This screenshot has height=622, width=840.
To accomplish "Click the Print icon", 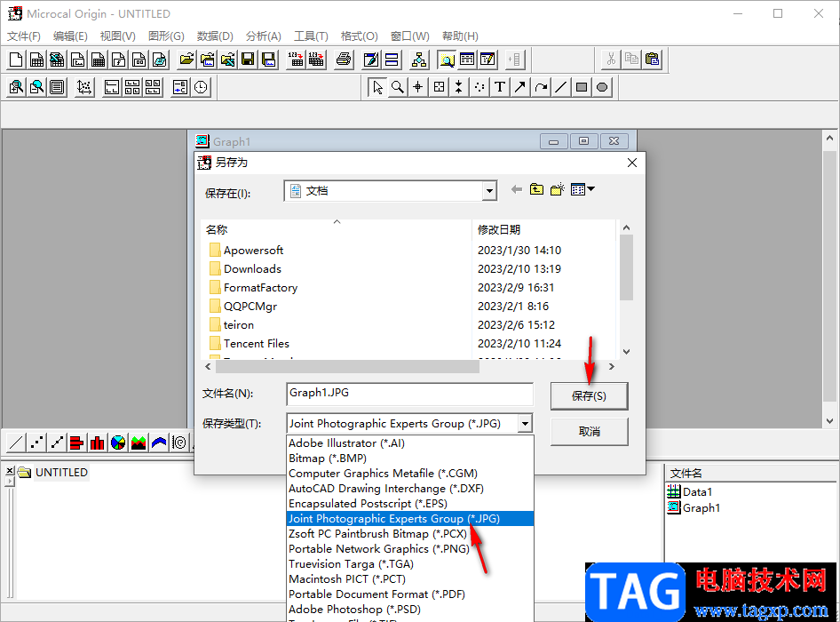I will pyautogui.click(x=344, y=60).
